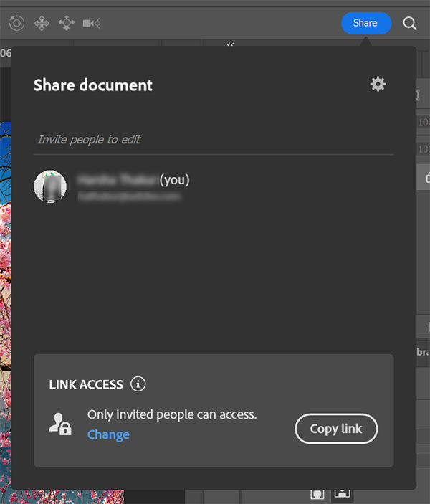430x504 pixels.
Task: Click the "Share document" heading
Action: [x=93, y=85]
